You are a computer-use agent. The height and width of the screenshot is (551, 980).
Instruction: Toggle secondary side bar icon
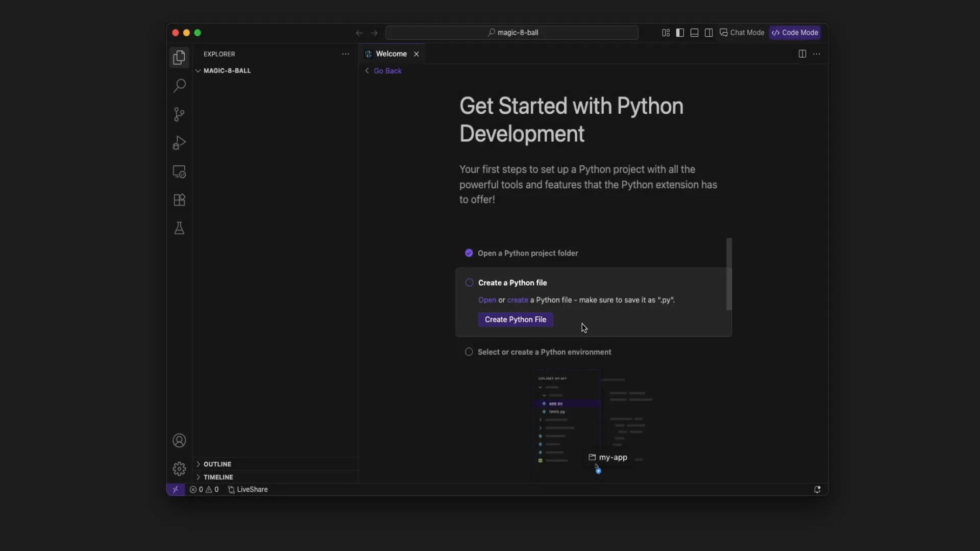click(708, 33)
